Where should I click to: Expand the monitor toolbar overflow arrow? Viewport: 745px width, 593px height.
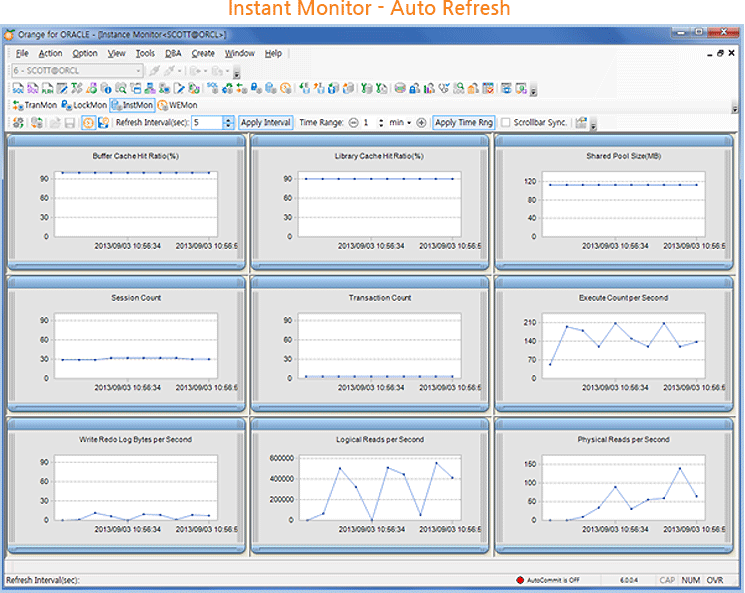tap(593, 125)
